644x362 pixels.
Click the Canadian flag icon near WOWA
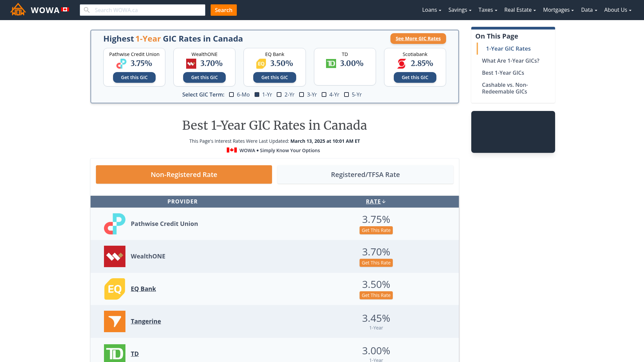[65, 10]
